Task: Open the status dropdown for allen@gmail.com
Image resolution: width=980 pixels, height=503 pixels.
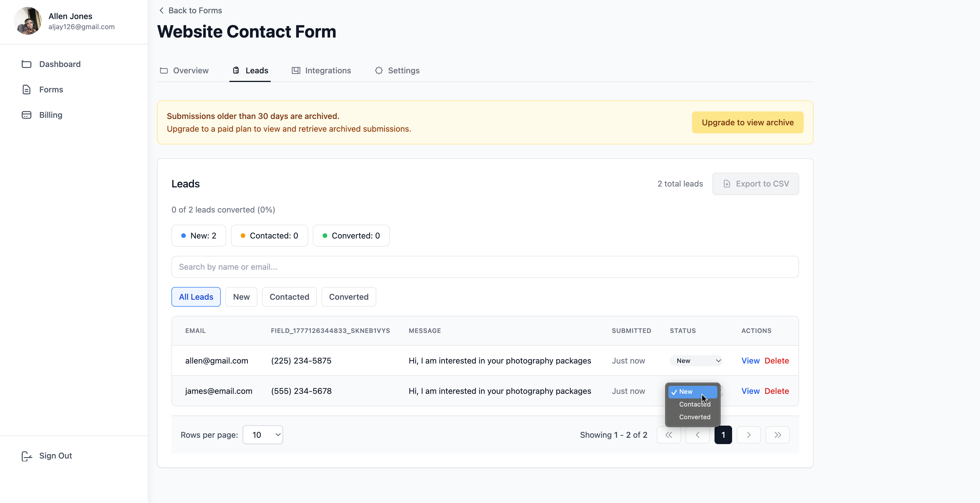Action: pyautogui.click(x=696, y=361)
